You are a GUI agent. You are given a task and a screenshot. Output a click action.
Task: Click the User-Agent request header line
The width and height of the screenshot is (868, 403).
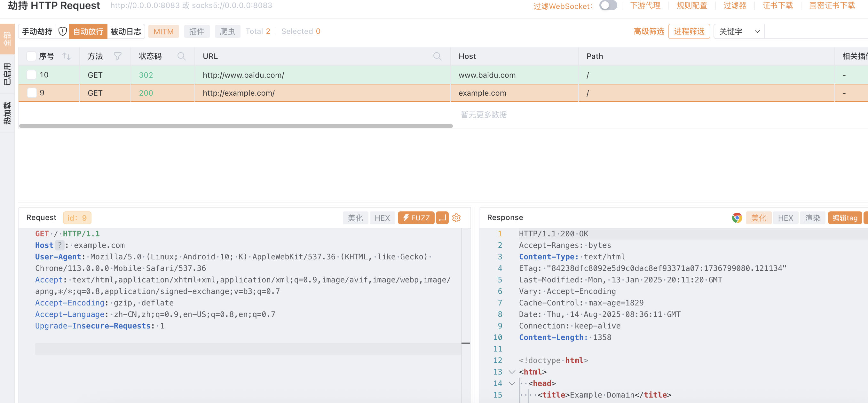[233, 263]
